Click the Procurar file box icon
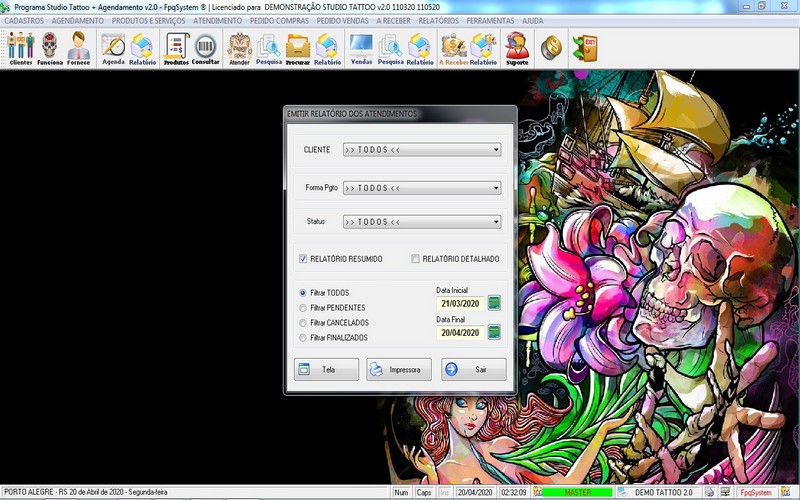The height and width of the screenshot is (500, 800). pos(298,48)
